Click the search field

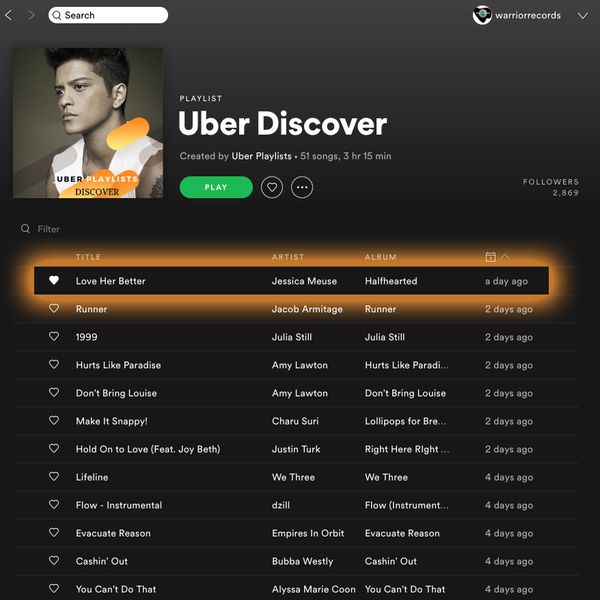[x=108, y=16]
